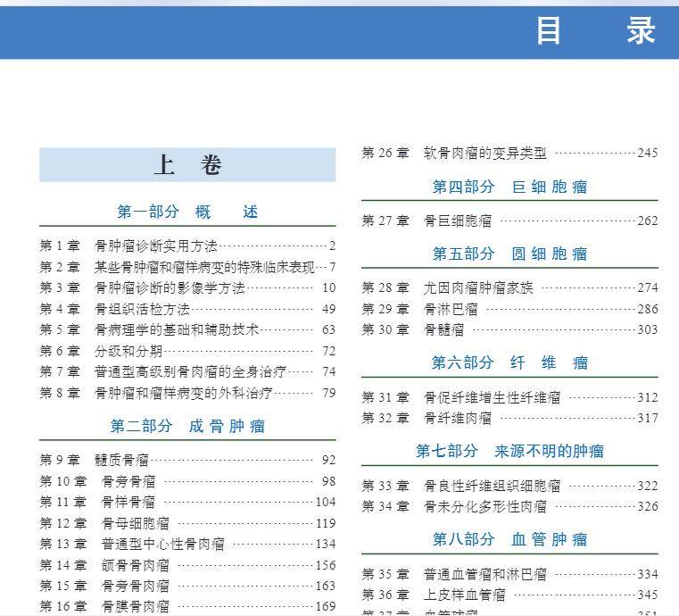Open 第15章 骨旁骨肉瘤 entry

point(187,586)
